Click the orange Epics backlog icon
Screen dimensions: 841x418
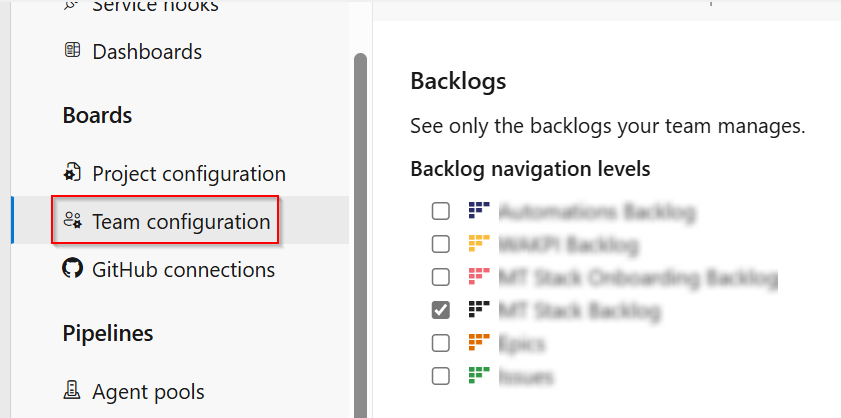478,342
